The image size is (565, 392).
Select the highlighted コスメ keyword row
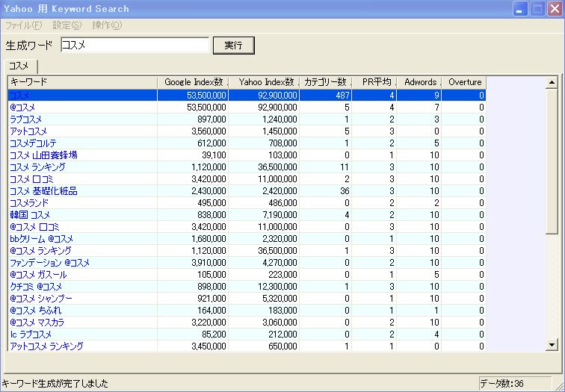(x=247, y=96)
